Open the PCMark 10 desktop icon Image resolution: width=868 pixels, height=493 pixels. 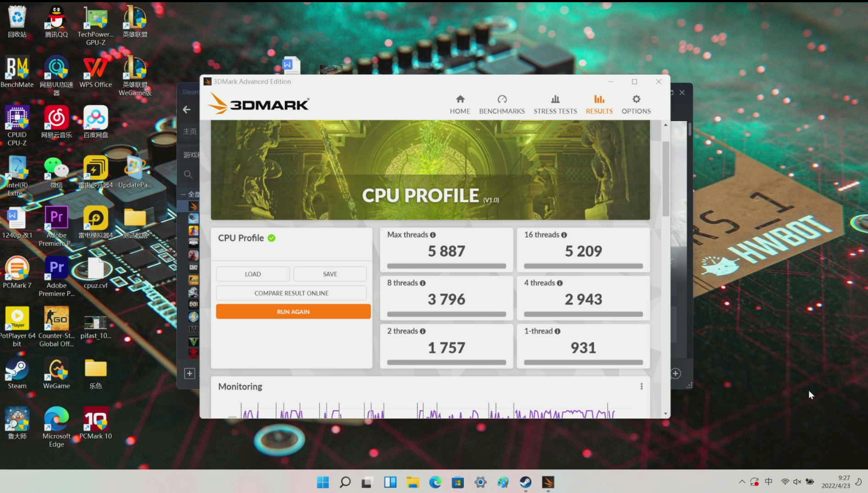tap(95, 423)
